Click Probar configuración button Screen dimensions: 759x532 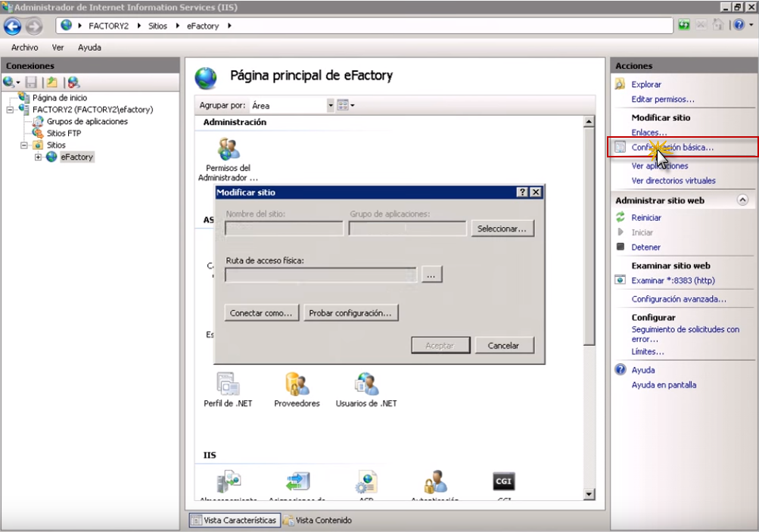pos(350,313)
